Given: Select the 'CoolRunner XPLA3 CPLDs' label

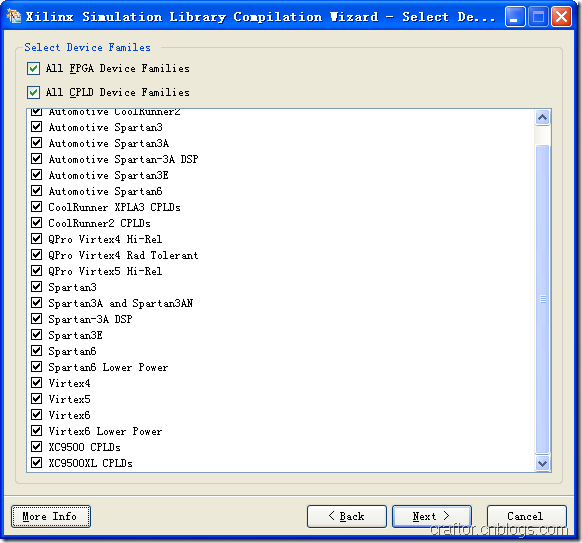Looking at the screenshot, I should pyautogui.click(x=114, y=207).
